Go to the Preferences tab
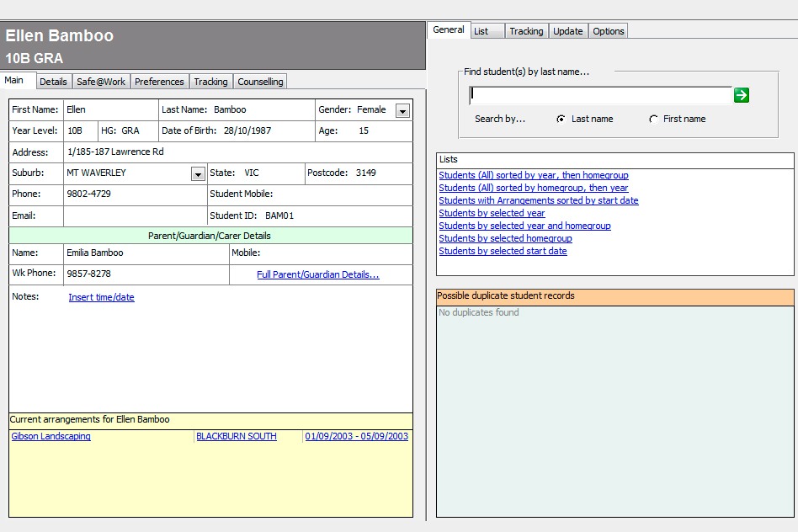 pyautogui.click(x=159, y=82)
